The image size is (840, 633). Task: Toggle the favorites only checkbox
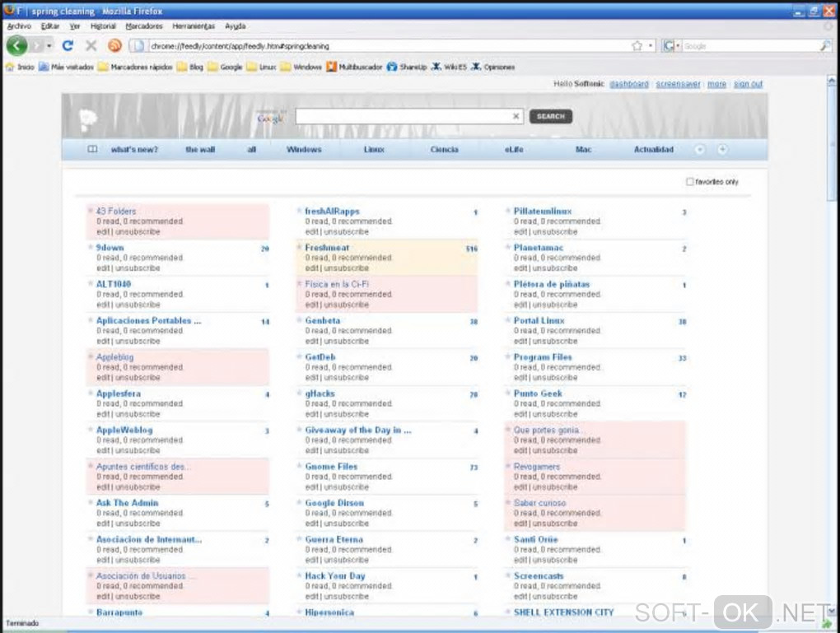coord(690,182)
